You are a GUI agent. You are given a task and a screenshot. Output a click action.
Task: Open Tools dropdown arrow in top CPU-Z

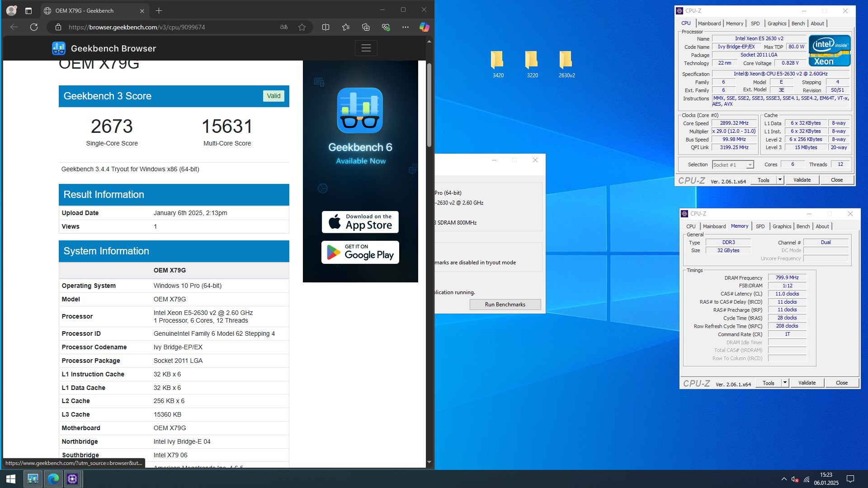pyautogui.click(x=780, y=180)
